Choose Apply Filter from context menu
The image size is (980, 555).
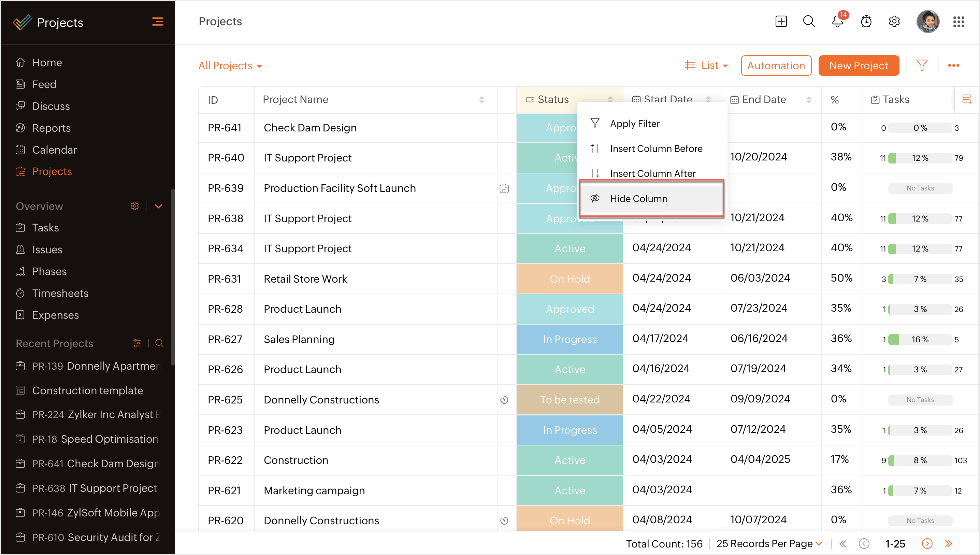634,124
